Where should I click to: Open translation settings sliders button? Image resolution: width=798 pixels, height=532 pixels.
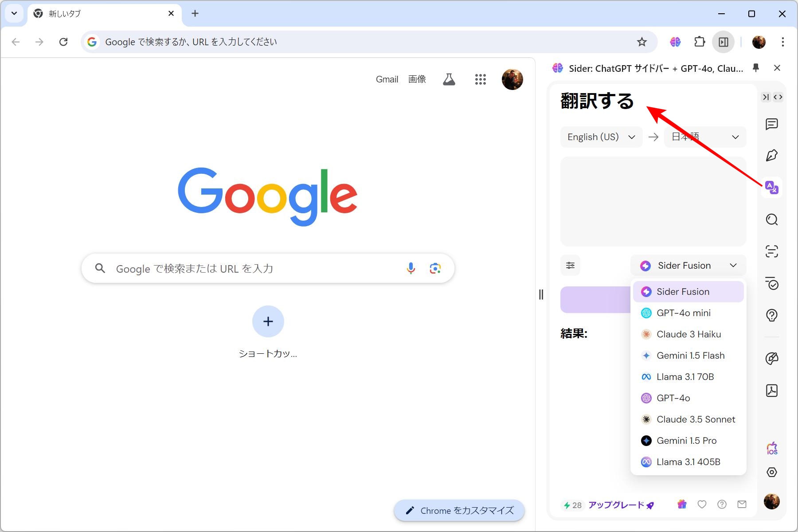point(570,266)
